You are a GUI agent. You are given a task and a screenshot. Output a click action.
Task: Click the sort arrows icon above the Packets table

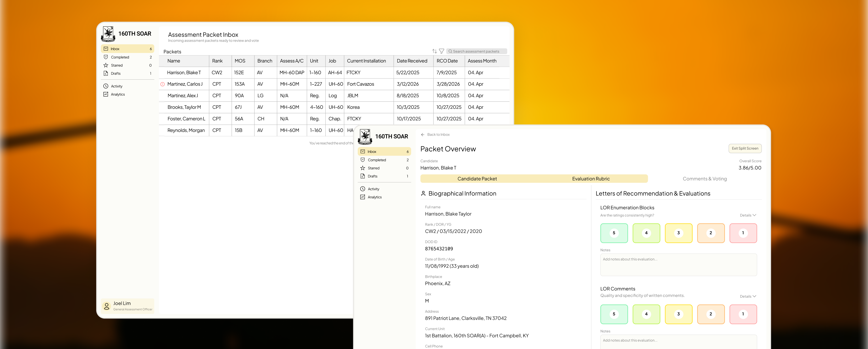(434, 51)
